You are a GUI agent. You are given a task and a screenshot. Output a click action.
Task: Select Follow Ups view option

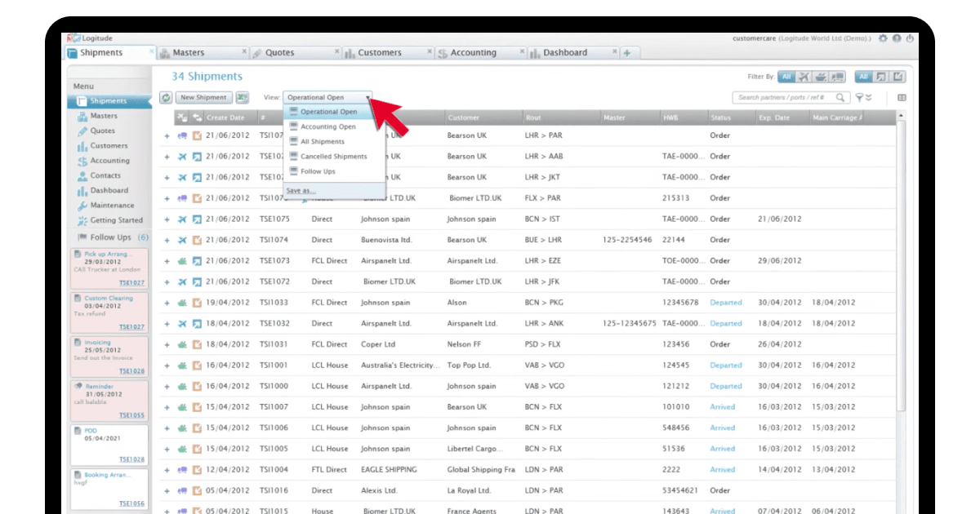click(334, 171)
